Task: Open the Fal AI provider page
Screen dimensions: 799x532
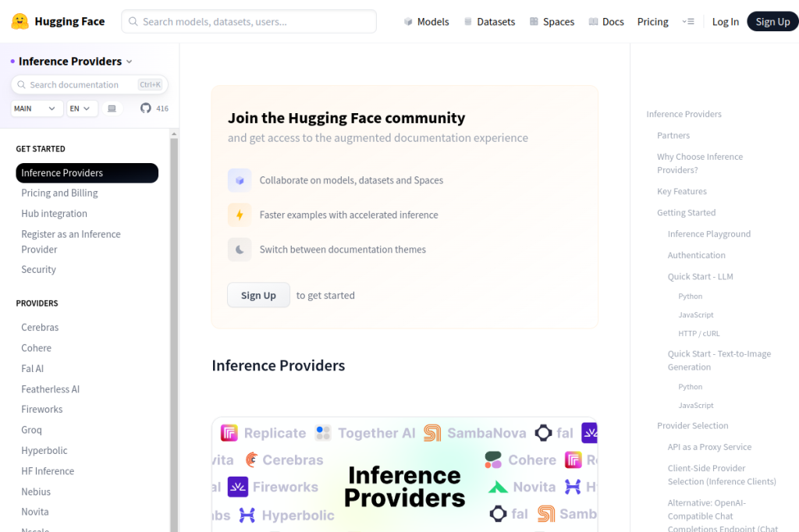Action: (x=32, y=368)
